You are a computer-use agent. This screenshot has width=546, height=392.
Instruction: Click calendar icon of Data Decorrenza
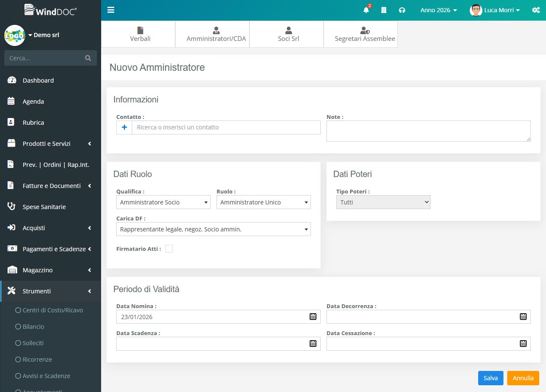point(523,317)
